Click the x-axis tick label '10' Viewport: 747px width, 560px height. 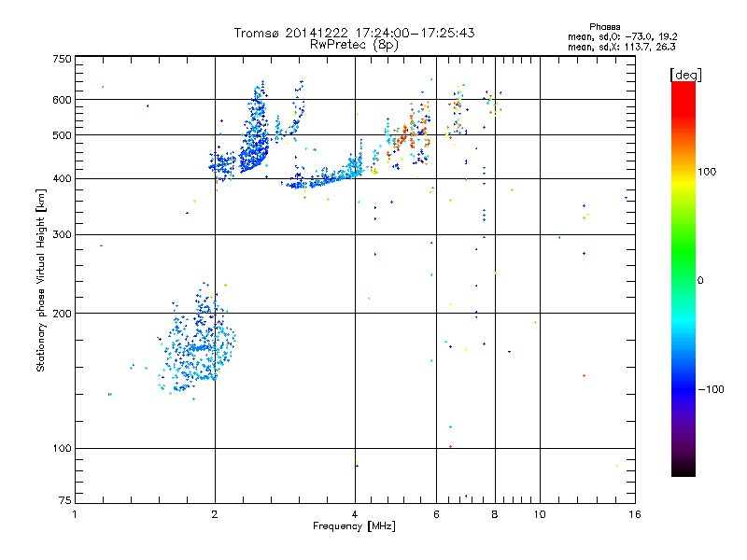click(540, 514)
